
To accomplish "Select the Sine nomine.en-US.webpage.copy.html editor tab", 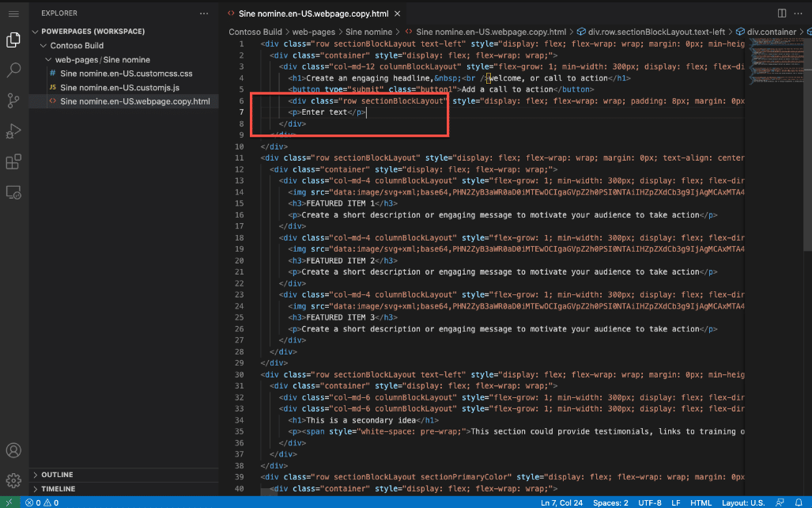I will tap(313, 14).
